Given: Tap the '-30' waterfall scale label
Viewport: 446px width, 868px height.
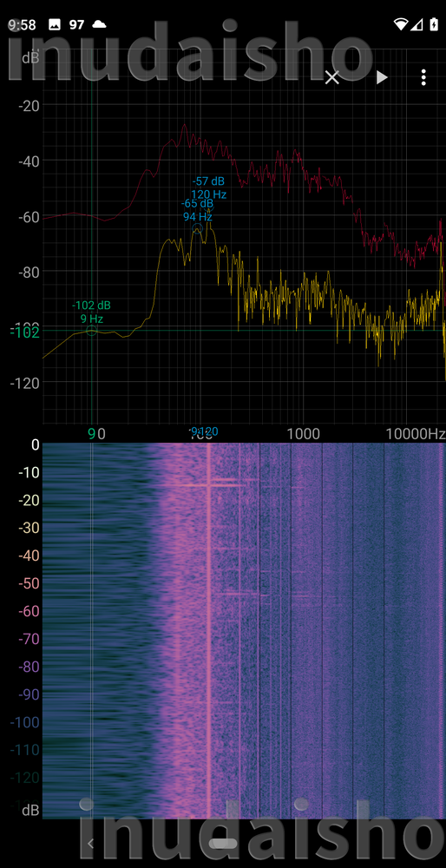Looking at the screenshot, I should click(27, 528).
